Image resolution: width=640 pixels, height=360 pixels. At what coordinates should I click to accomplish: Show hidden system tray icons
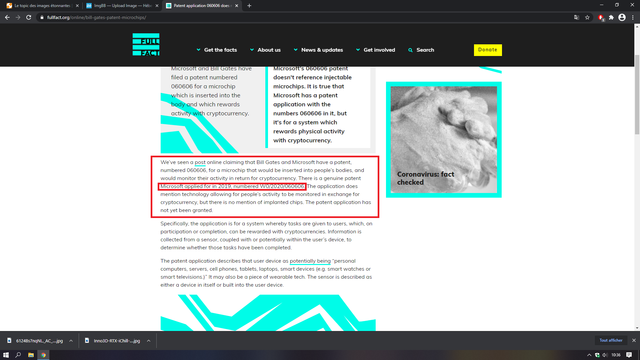(x=589, y=355)
